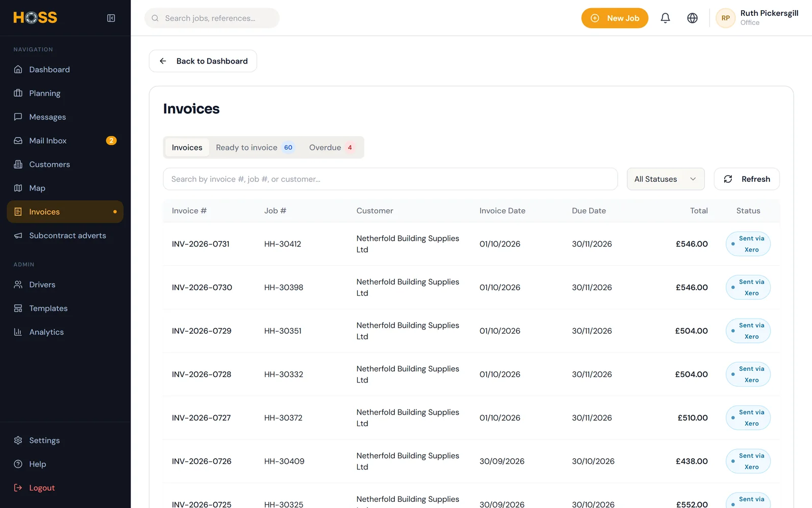This screenshot has height=508, width=812.
Task: Focus the top jobs search box
Action: [x=212, y=18]
